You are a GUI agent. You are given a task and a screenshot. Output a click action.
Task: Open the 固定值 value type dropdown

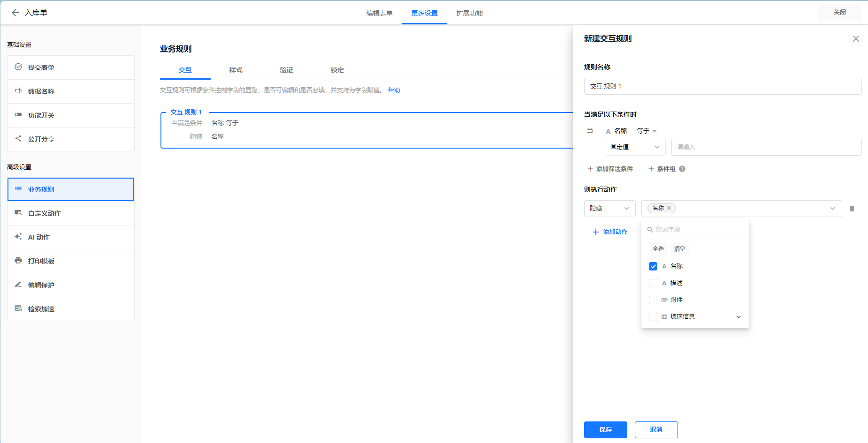point(635,147)
